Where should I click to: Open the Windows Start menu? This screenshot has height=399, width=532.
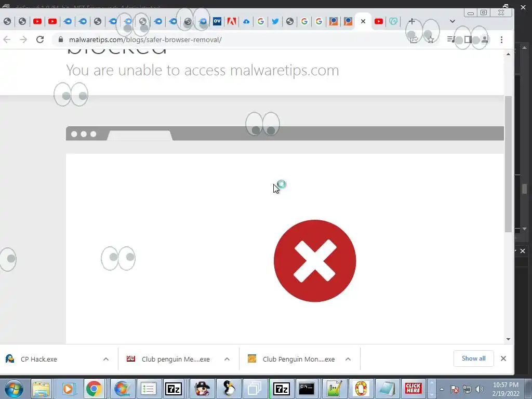tap(14, 389)
